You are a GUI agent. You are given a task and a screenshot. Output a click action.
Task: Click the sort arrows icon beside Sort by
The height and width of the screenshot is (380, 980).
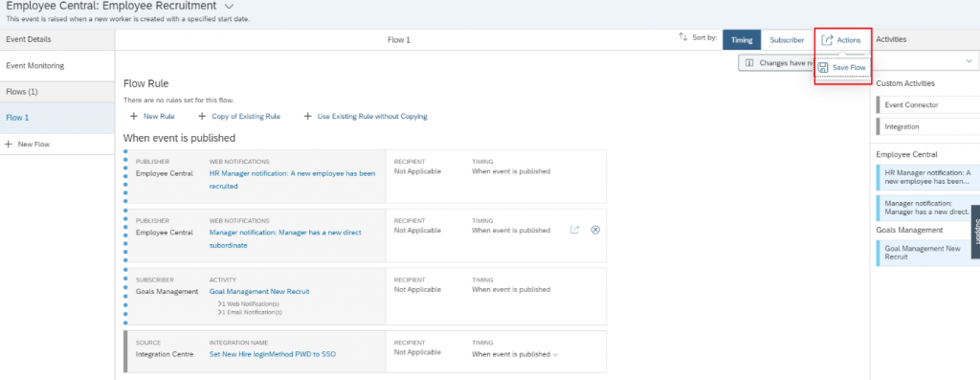tap(683, 37)
